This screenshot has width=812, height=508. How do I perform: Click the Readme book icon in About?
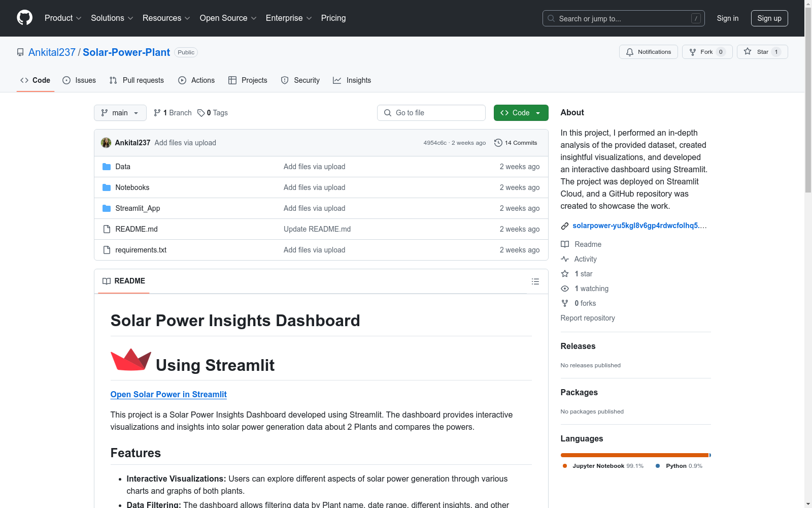(565, 244)
